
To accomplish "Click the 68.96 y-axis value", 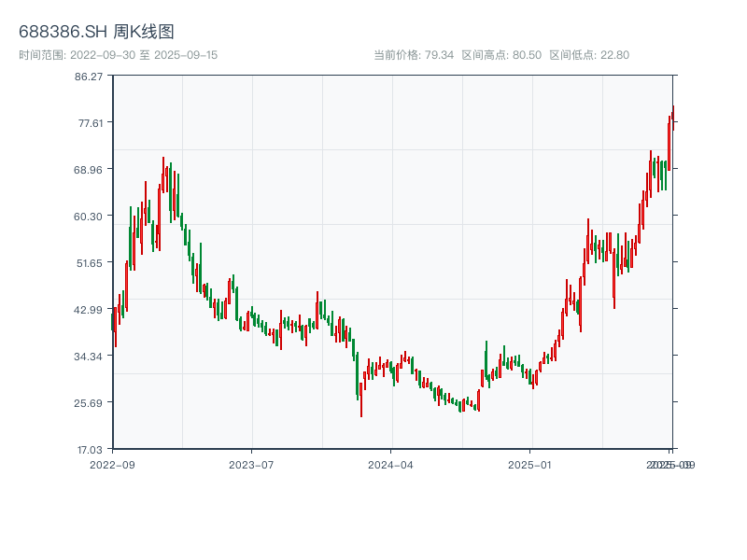I will click(88, 170).
